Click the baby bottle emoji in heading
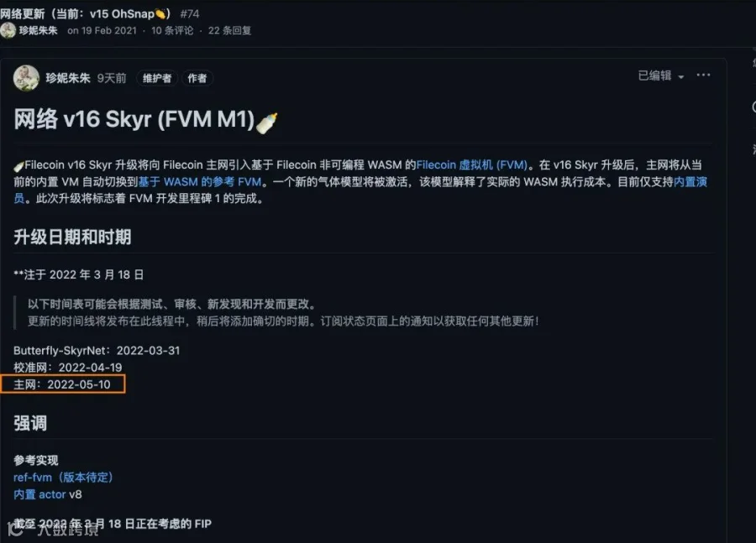Image resolution: width=756 pixels, height=543 pixels. tap(266, 123)
